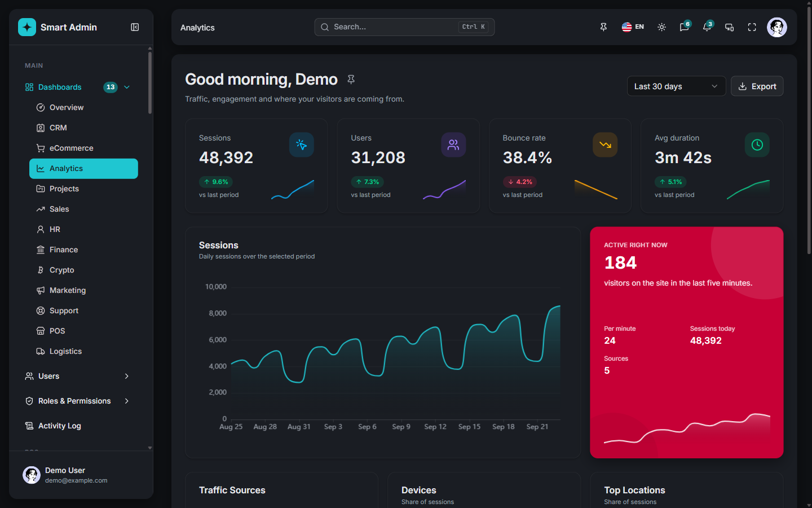Click the Users card people icon
Image resolution: width=812 pixels, height=508 pixels.
(453, 145)
